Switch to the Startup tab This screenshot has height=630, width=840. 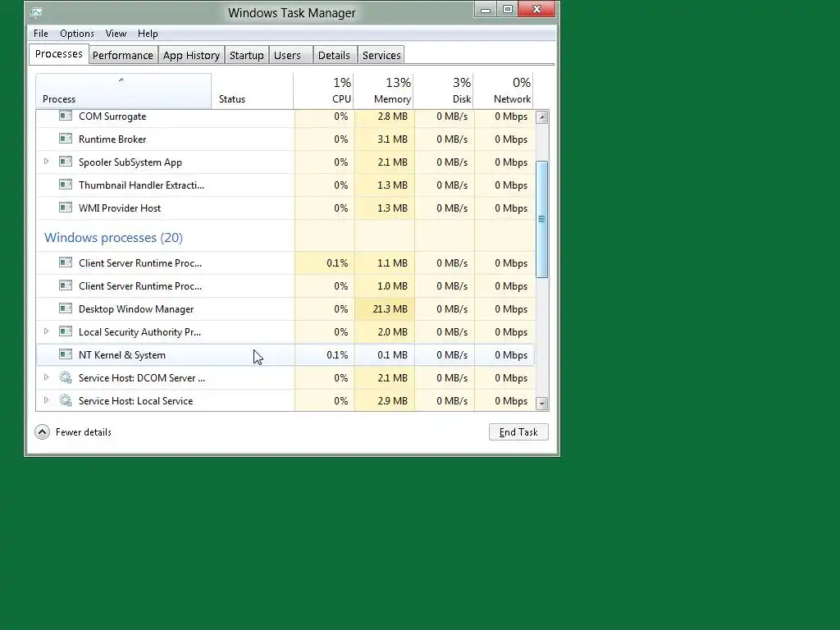pos(246,55)
